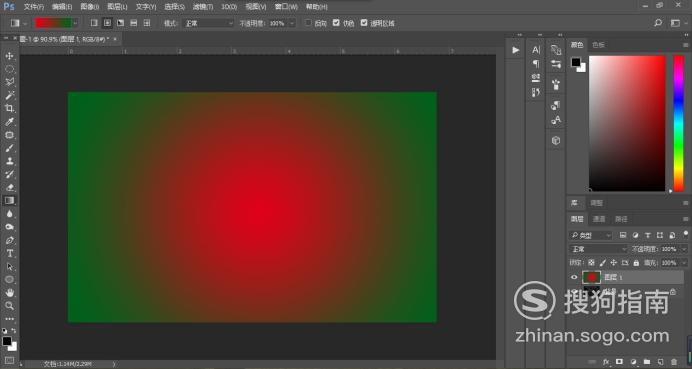Select the Brush tool

(9, 148)
